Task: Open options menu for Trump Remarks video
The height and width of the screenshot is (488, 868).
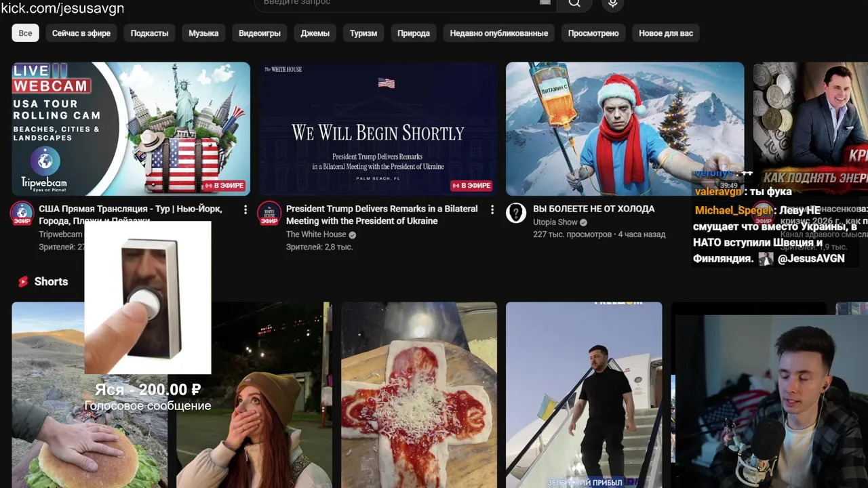Action: pos(492,209)
